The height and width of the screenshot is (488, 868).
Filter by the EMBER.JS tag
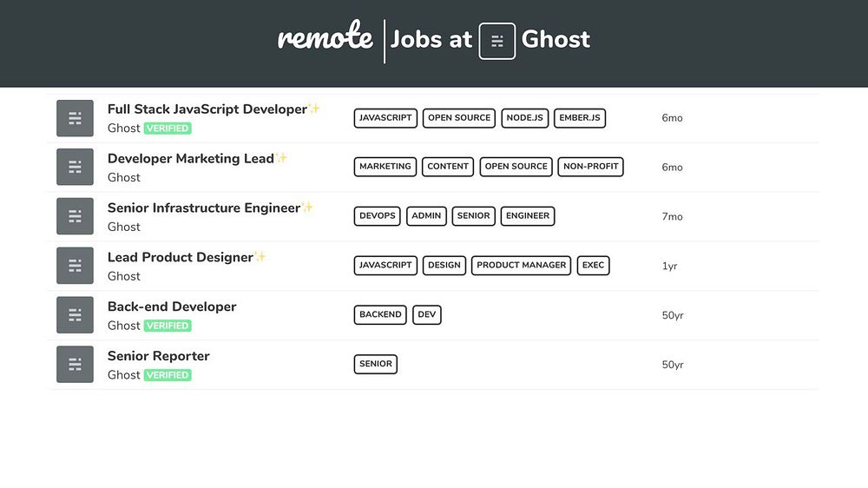point(580,118)
